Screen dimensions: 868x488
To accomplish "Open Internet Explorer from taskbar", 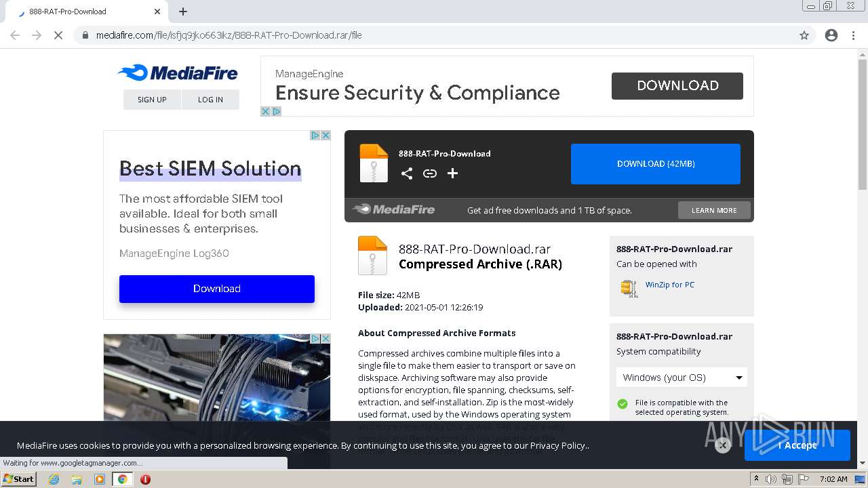I will 54,479.
